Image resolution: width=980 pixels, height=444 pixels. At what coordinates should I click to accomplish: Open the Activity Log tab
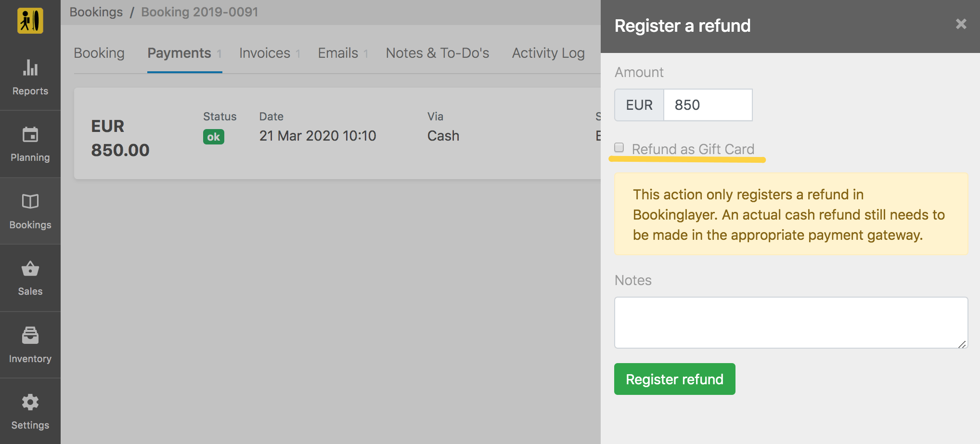[548, 53]
